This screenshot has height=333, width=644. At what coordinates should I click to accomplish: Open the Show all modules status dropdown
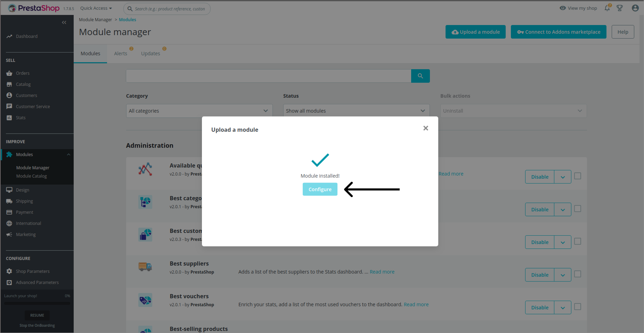coord(356,111)
